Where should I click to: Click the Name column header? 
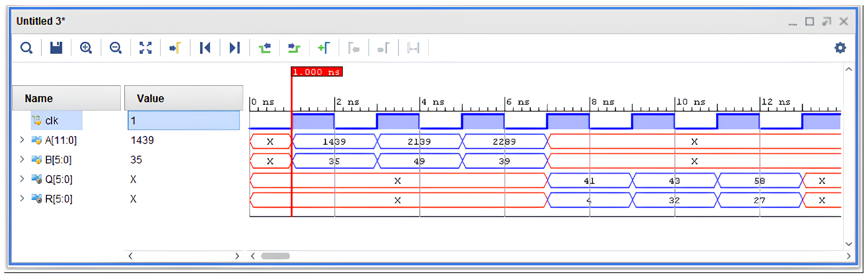[x=66, y=99]
